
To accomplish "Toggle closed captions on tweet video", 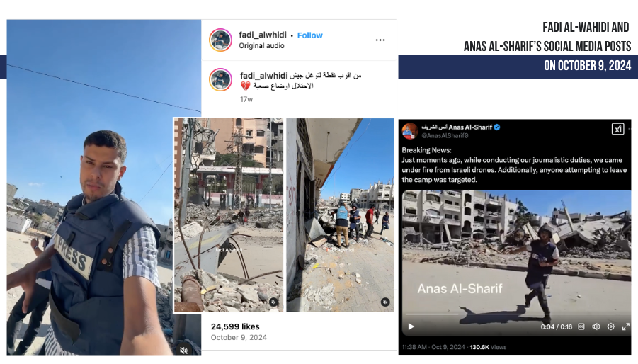I will click(581, 326).
